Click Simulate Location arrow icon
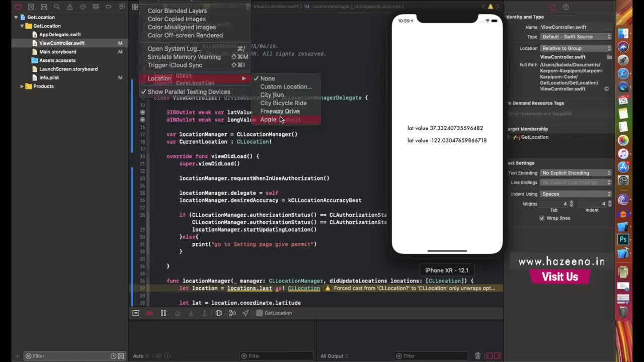This screenshot has height=362, width=644. point(246,313)
